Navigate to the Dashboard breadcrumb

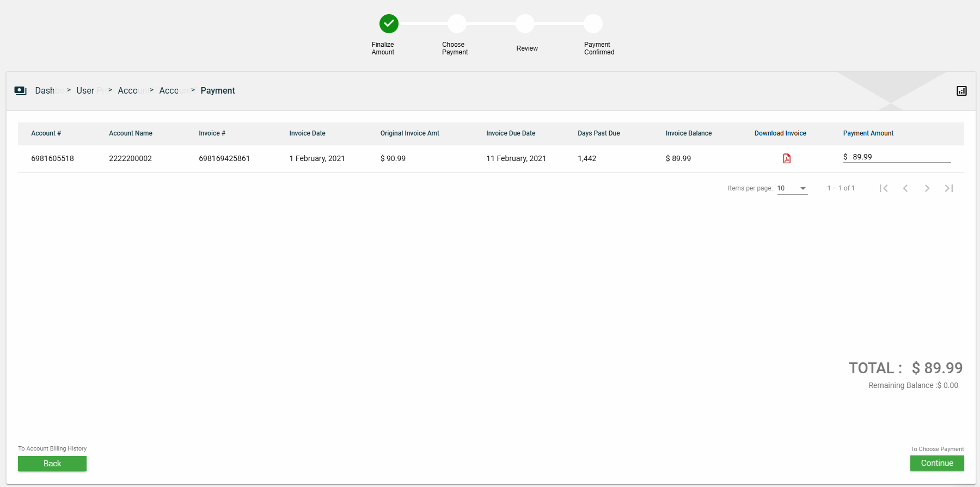coord(46,91)
